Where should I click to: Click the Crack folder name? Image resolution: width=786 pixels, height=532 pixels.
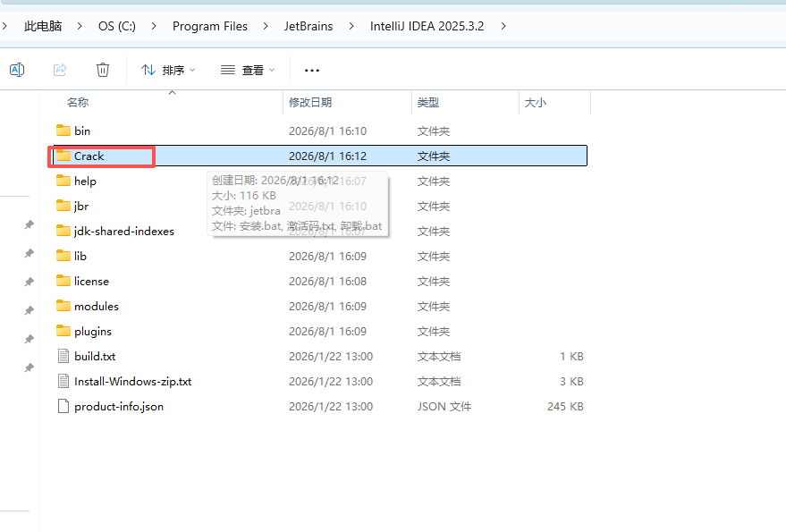tap(89, 156)
